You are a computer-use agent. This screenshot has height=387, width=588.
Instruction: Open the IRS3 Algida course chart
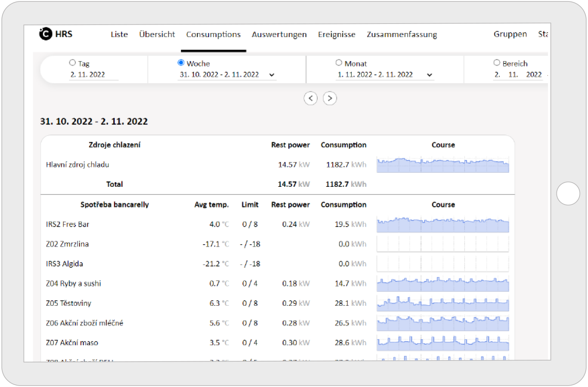pos(443,264)
